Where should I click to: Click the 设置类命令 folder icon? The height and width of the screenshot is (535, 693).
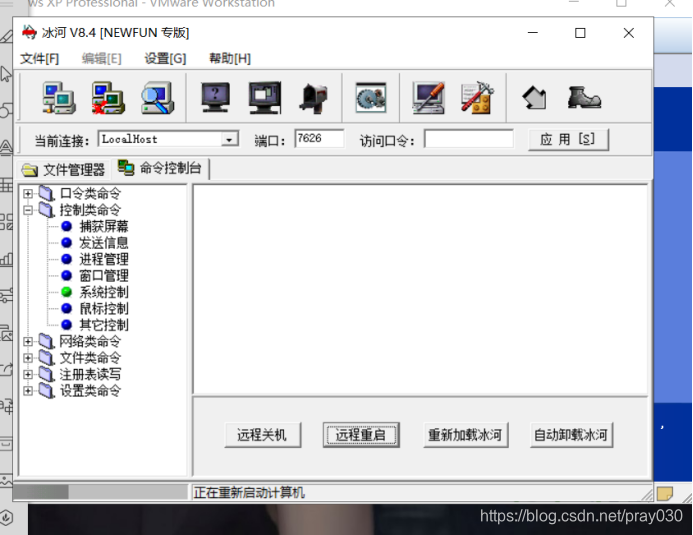[x=46, y=391]
